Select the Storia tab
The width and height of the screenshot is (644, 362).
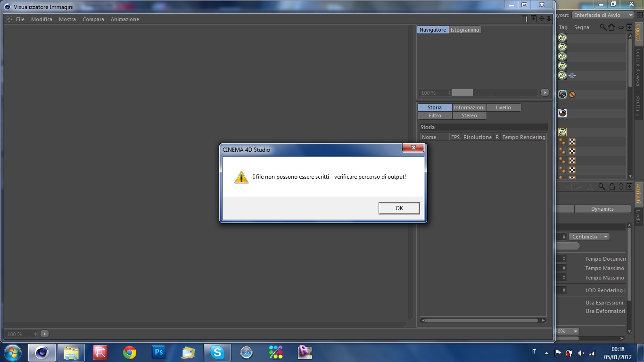pos(435,107)
